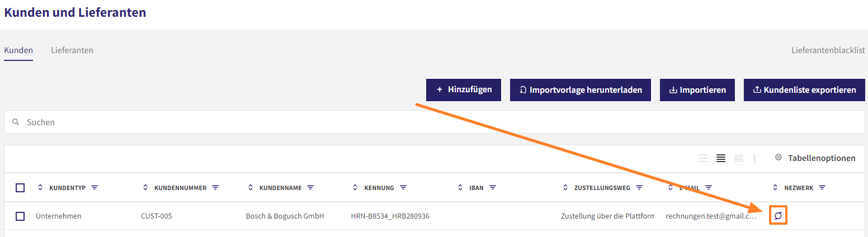Sort by Kundenname column arrows
The height and width of the screenshot is (237, 868).
click(x=251, y=188)
